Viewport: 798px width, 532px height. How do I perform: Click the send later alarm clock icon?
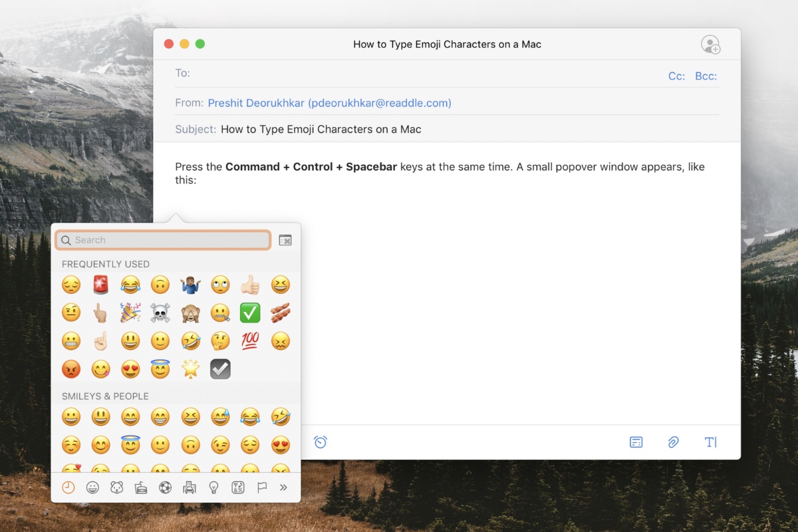click(x=321, y=442)
